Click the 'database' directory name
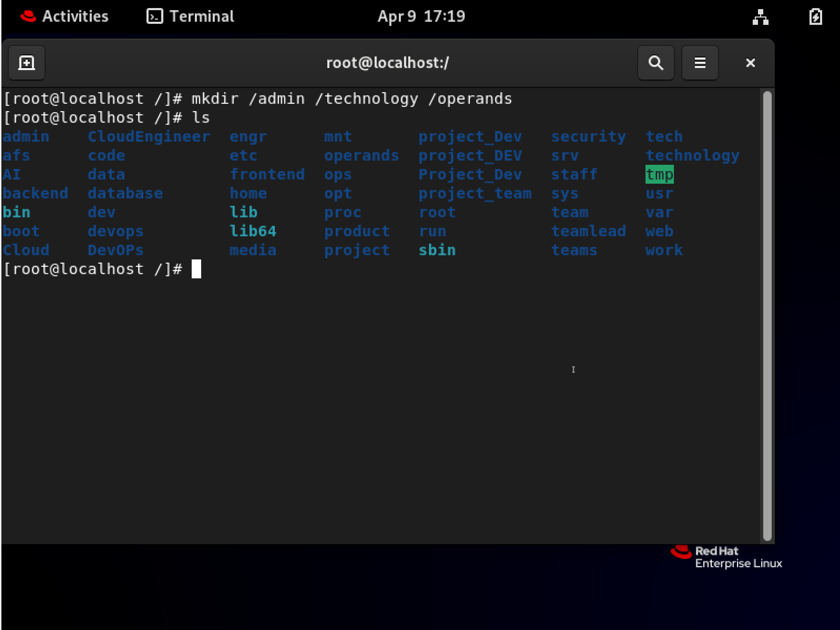 (x=125, y=194)
